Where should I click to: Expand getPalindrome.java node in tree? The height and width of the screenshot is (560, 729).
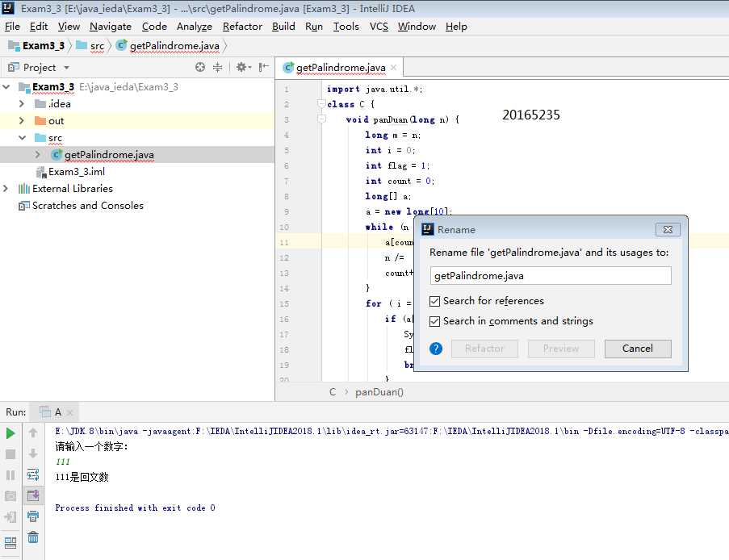[38, 154]
